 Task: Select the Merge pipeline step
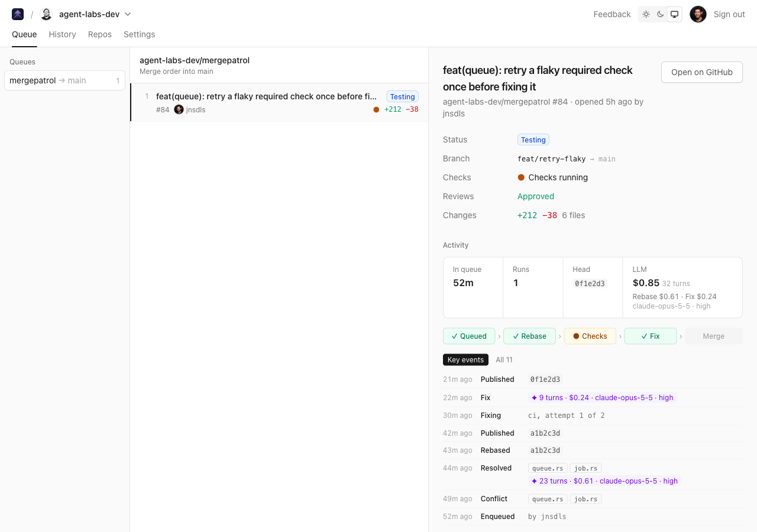point(713,336)
